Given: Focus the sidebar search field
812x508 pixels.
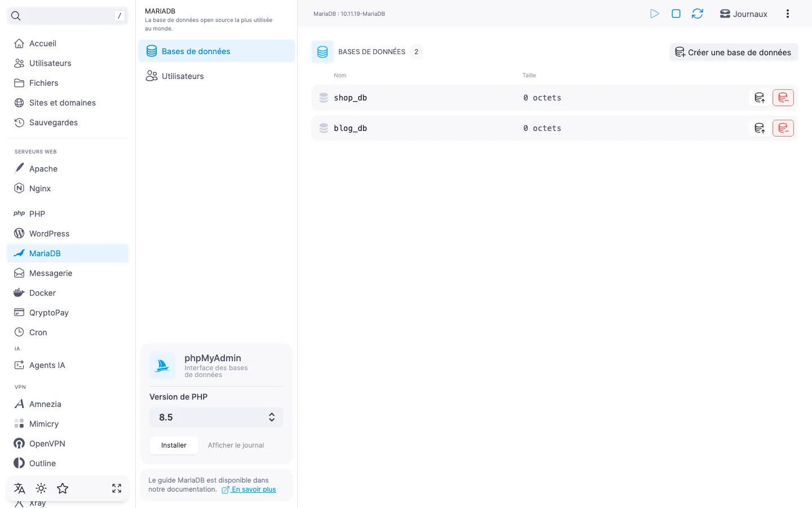Looking at the screenshot, I should [x=68, y=16].
